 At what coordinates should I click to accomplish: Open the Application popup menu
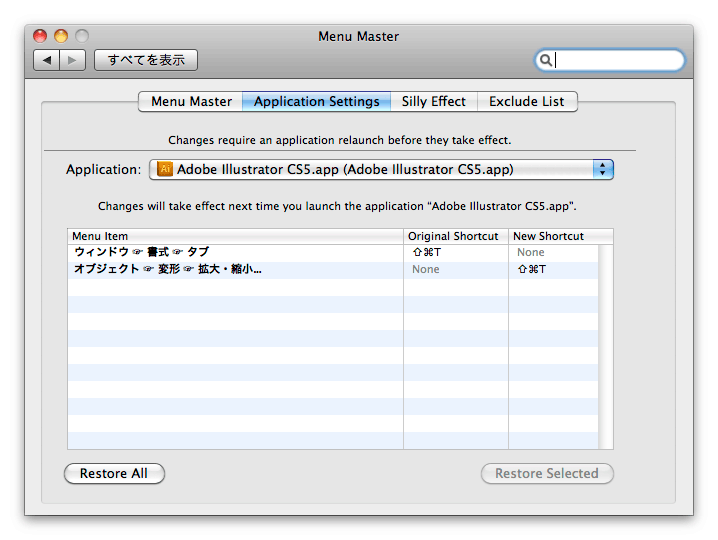(381, 169)
